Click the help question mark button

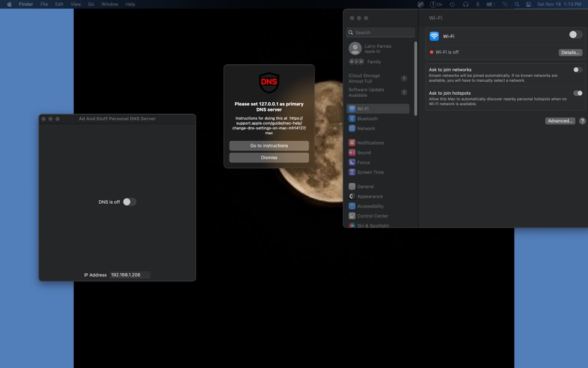coord(582,121)
